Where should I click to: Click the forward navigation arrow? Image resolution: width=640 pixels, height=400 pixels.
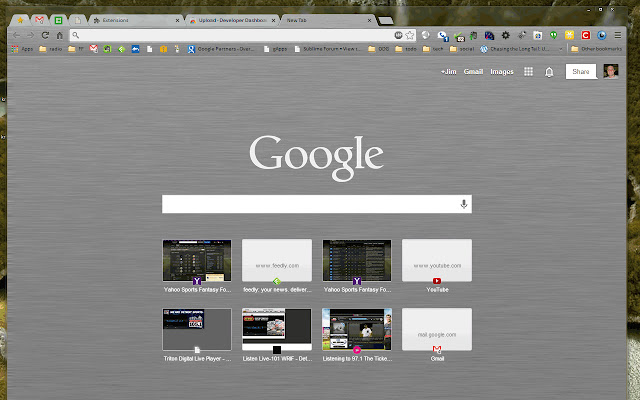(x=31, y=35)
